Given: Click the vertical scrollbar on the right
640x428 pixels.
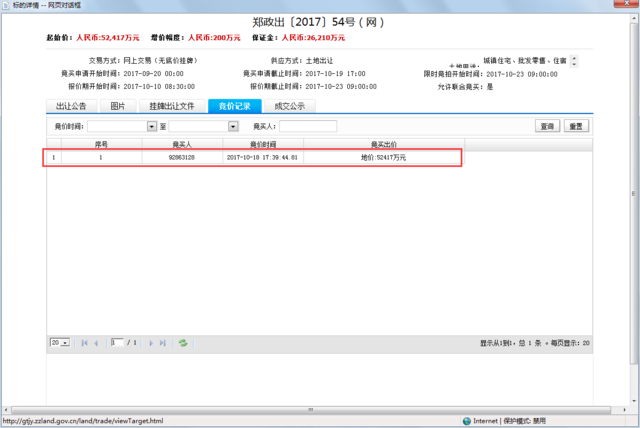Looking at the screenshot, I should 633,194.
